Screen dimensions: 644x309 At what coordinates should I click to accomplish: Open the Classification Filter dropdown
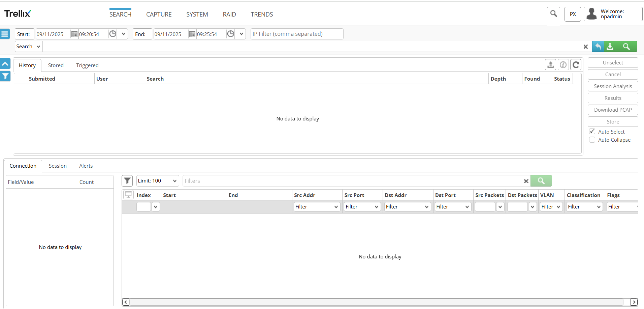coord(585,207)
